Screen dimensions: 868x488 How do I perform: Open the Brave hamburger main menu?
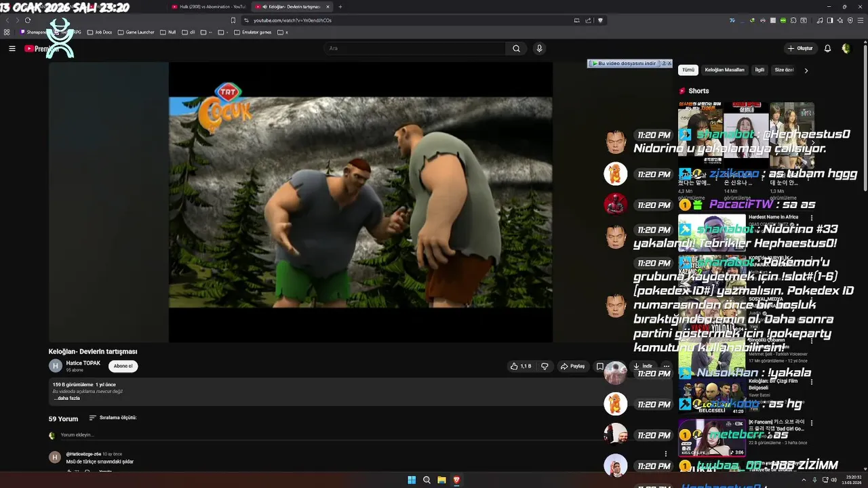[861, 20]
